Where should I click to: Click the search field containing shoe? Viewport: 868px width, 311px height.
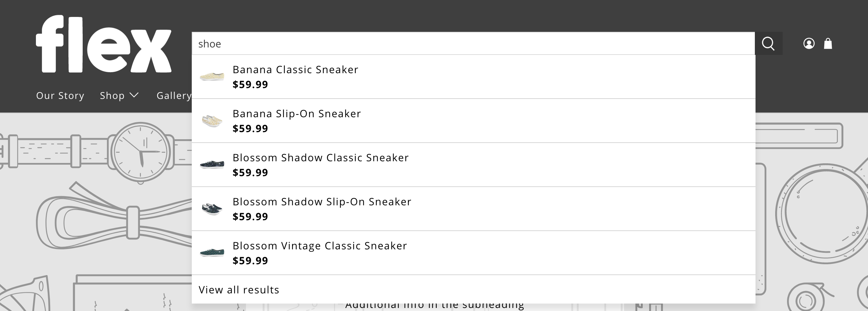473,44
